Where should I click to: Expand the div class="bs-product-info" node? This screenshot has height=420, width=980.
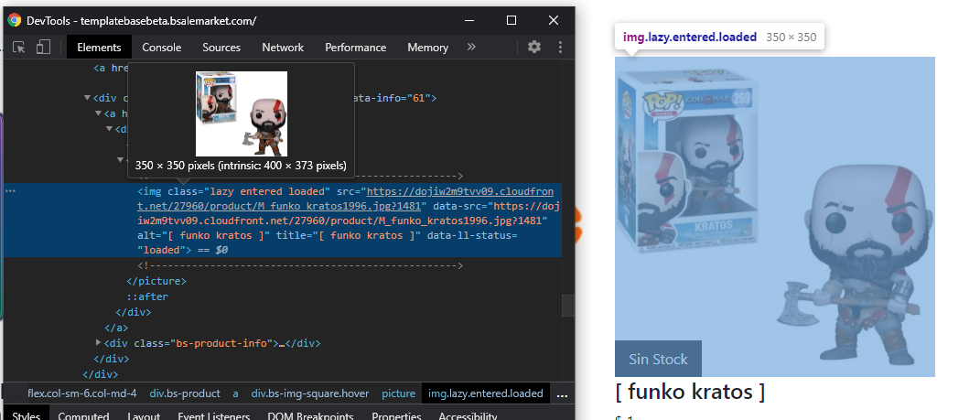point(98,342)
